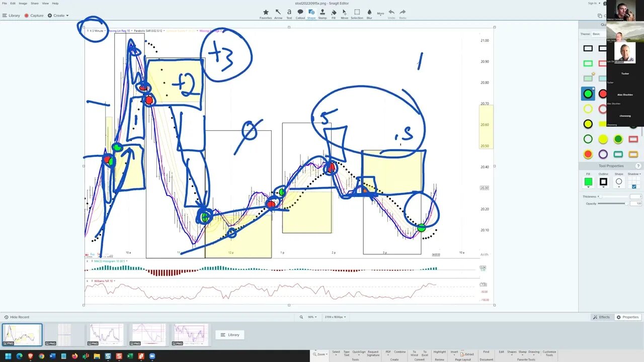Open the 3 Minute chart interval dropdown
The height and width of the screenshot is (362, 644).
click(x=97, y=31)
